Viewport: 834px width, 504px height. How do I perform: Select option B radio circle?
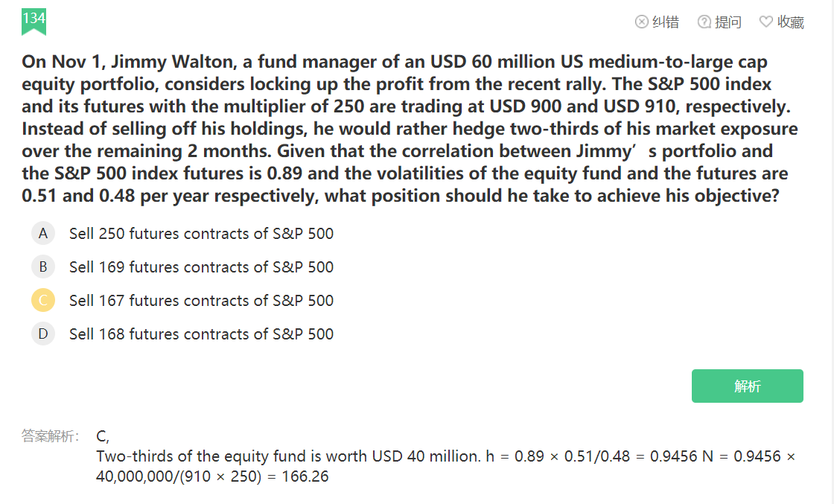click(x=43, y=267)
